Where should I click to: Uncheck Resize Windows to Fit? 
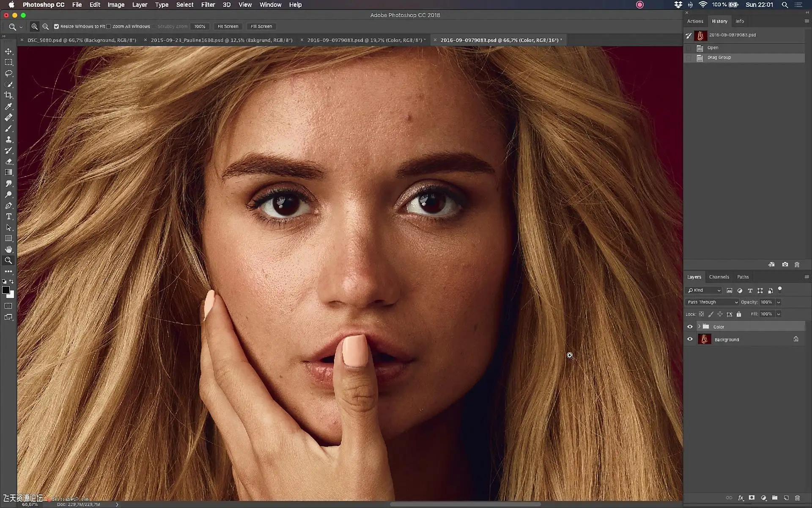point(56,26)
